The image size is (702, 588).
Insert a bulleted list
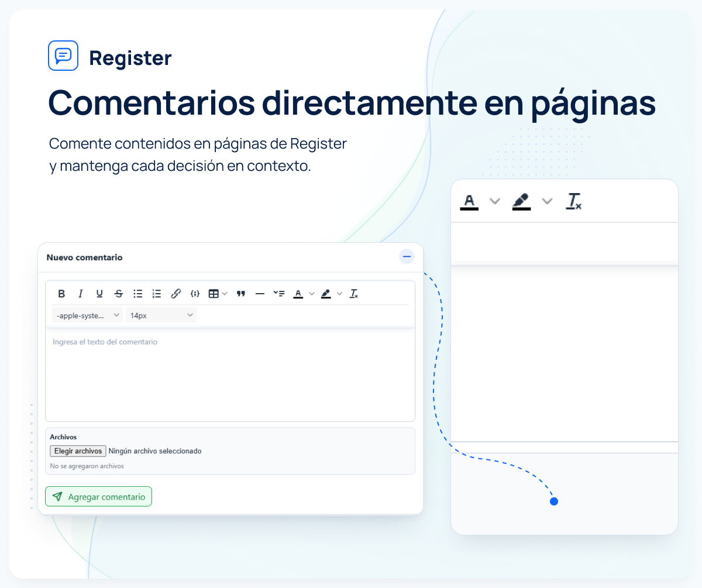(138, 294)
